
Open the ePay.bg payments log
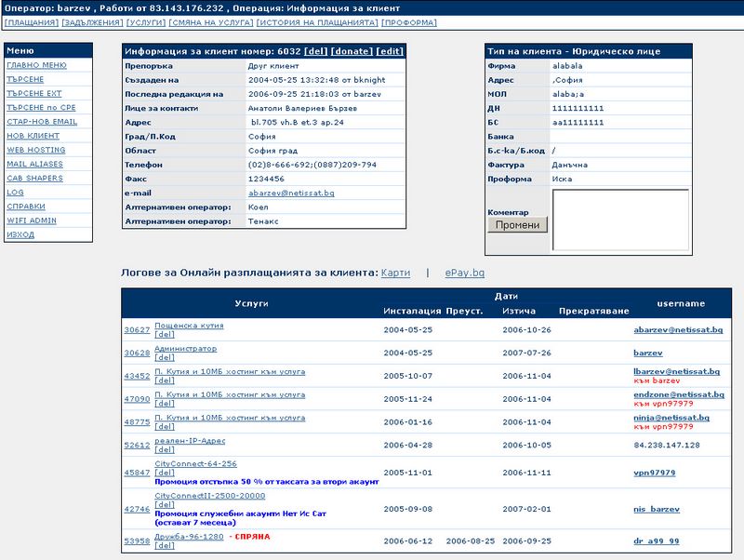[x=464, y=273]
